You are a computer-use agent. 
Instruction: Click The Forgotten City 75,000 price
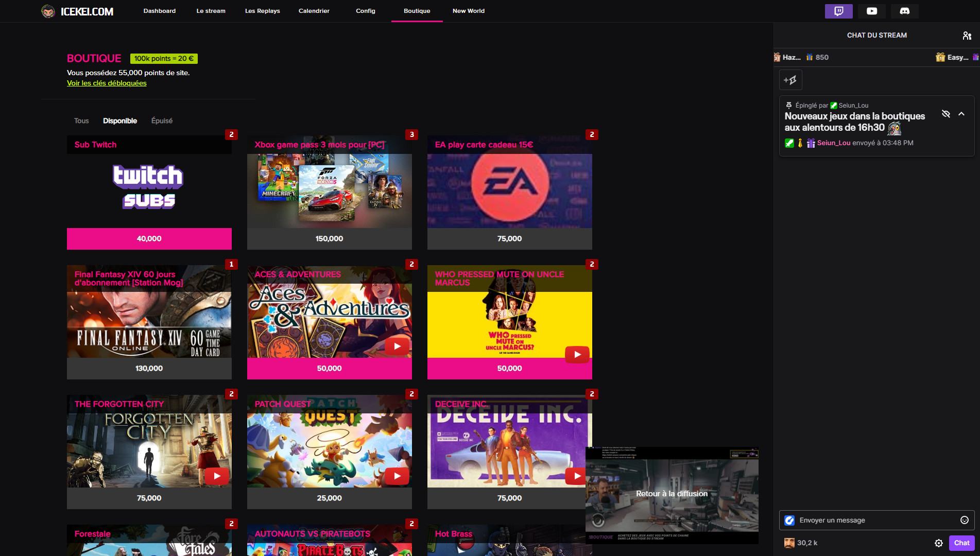149,498
